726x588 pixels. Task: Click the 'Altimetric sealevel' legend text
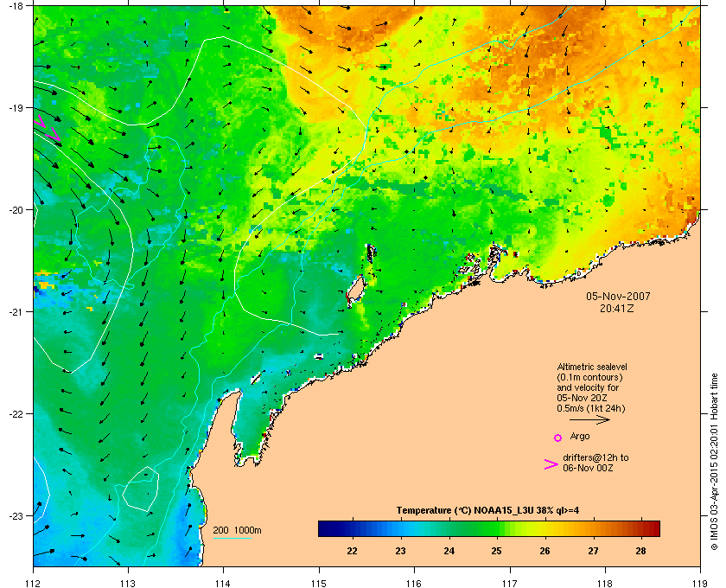point(592,367)
